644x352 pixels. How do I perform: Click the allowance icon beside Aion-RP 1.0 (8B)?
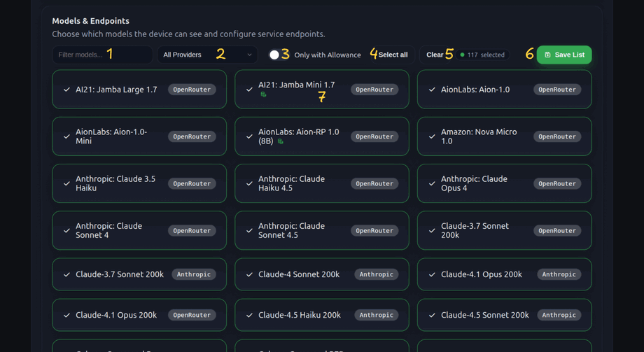[281, 141]
